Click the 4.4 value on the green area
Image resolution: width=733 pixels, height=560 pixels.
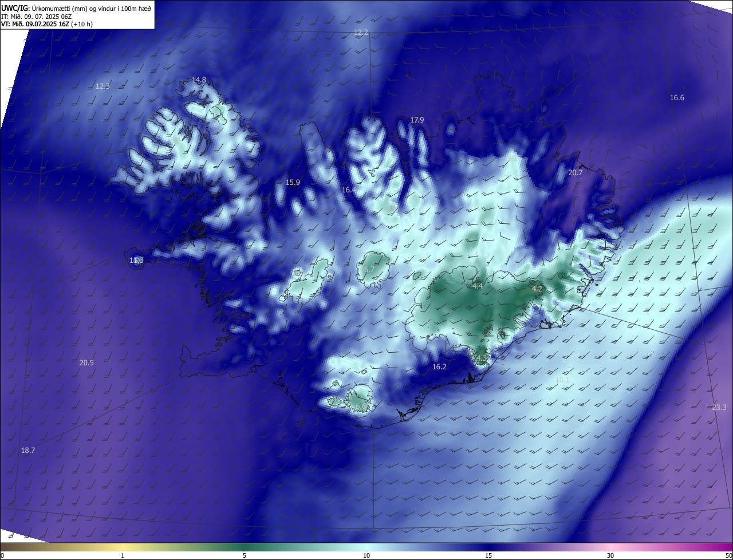[478, 286]
